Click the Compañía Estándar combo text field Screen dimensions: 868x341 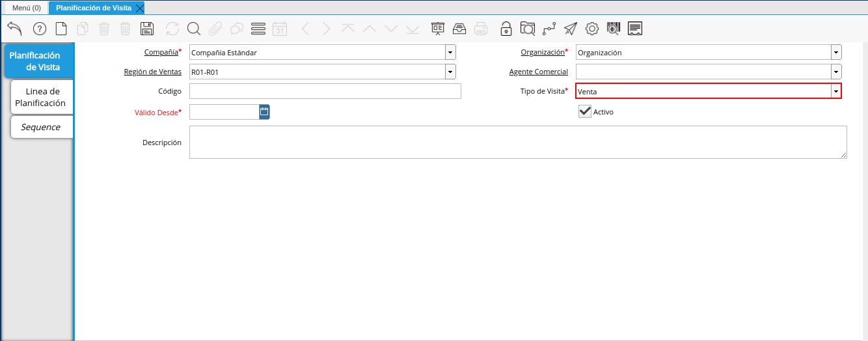tap(318, 53)
